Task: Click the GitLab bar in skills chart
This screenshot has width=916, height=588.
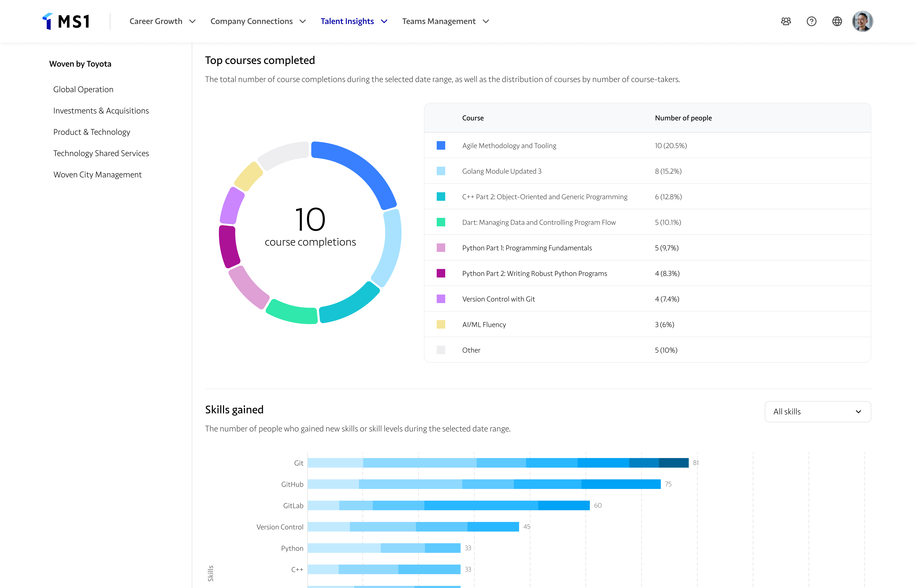Action: point(448,506)
